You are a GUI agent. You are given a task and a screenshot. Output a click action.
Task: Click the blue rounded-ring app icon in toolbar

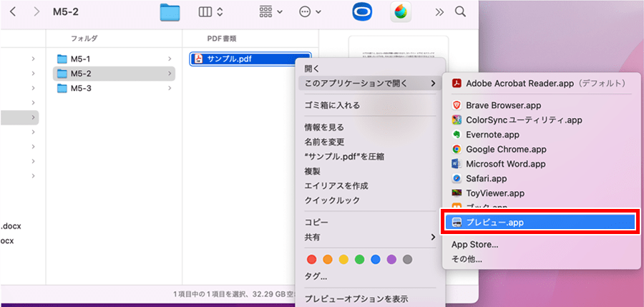362,12
